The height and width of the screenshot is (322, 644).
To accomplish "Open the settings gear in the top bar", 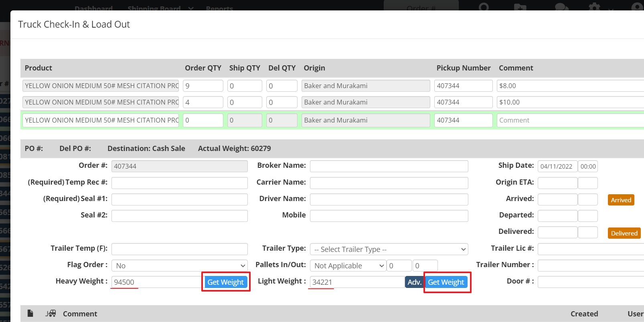I will point(594,8).
